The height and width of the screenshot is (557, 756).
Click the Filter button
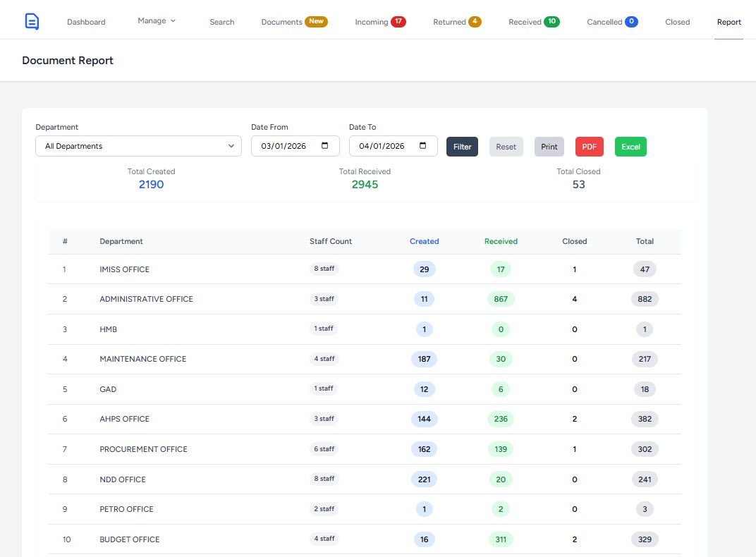tap(462, 147)
